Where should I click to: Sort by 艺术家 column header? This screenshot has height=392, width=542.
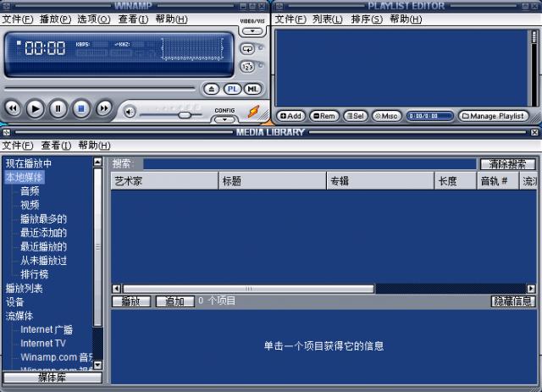point(164,181)
